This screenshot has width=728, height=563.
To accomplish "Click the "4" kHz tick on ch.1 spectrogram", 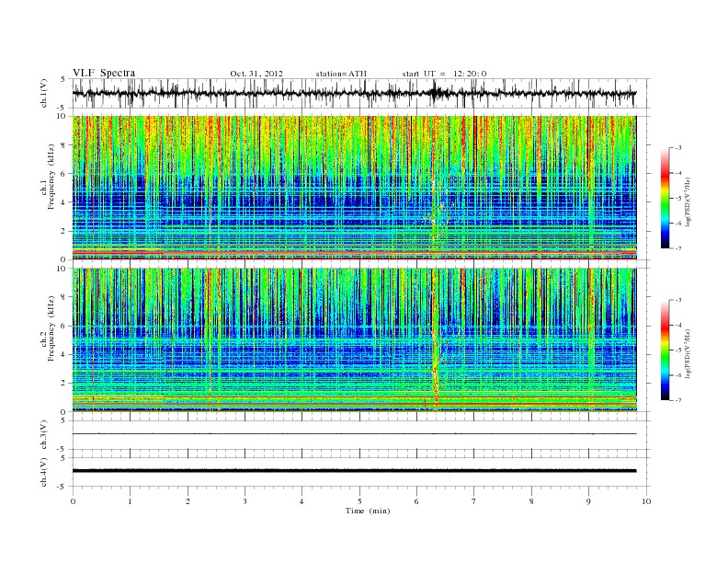I will click(63, 202).
